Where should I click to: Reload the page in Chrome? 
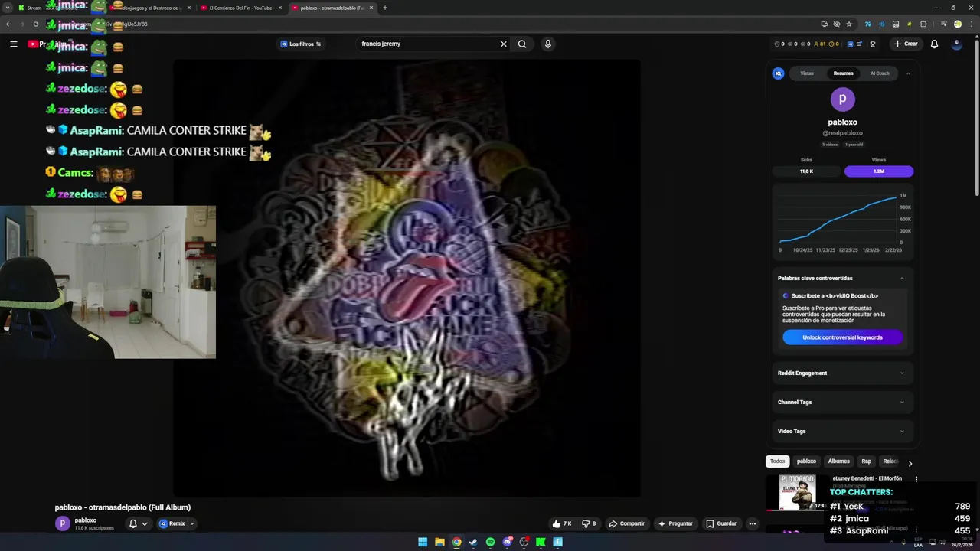35,24
